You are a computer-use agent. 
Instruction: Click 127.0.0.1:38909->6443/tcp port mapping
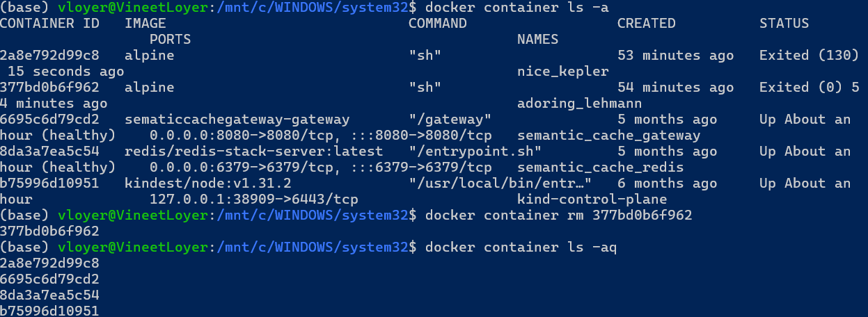[x=254, y=200]
